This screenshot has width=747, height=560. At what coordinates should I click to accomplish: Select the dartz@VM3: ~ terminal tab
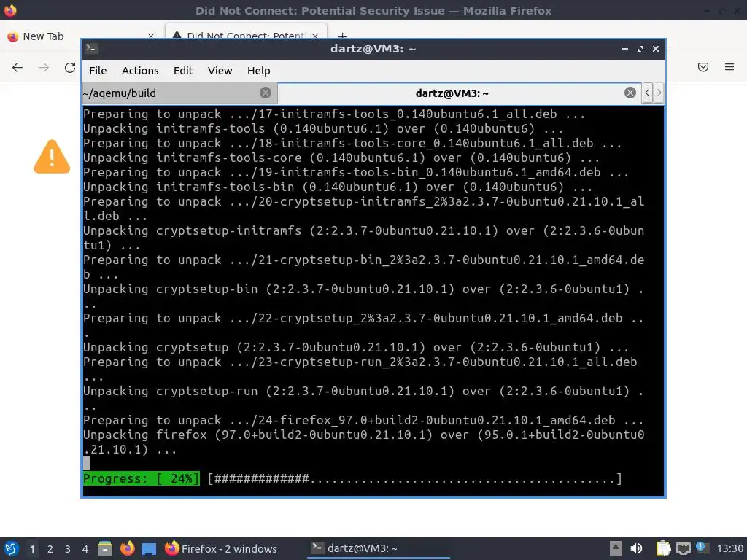point(452,93)
